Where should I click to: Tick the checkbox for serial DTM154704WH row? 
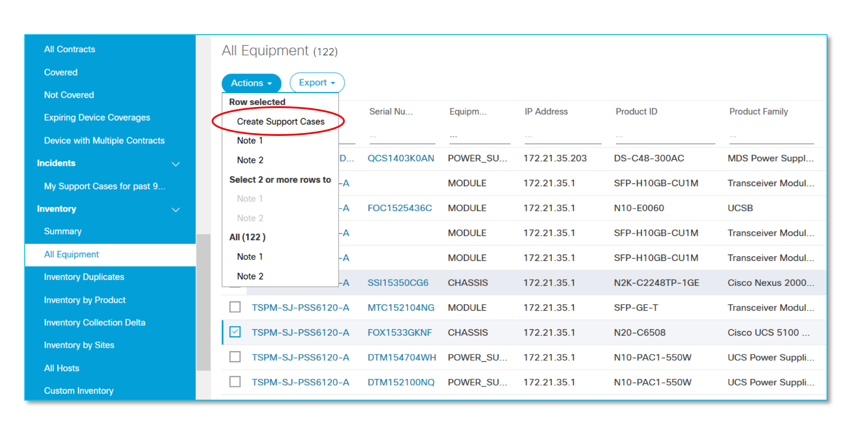click(235, 357)
